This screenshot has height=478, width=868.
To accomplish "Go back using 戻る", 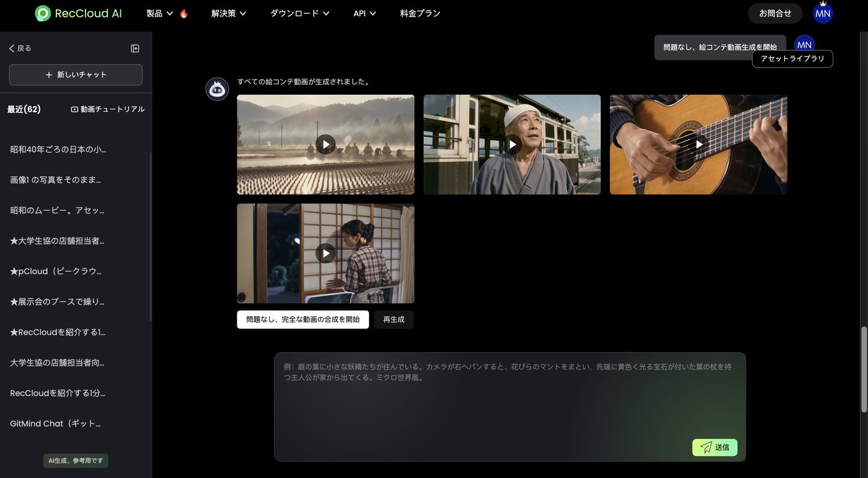I will pos(20,48).
